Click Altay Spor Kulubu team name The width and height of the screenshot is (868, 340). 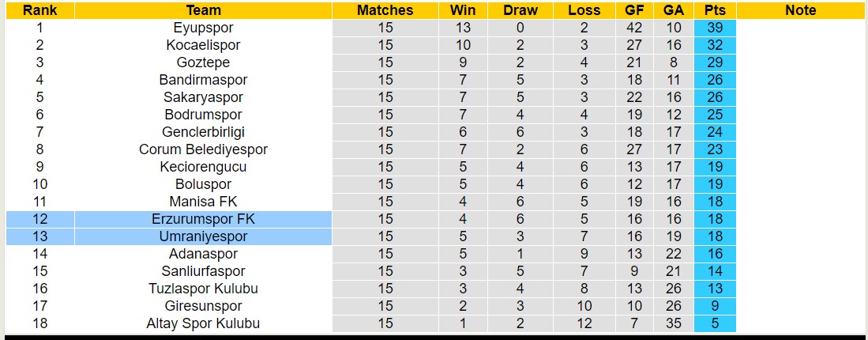203,323
